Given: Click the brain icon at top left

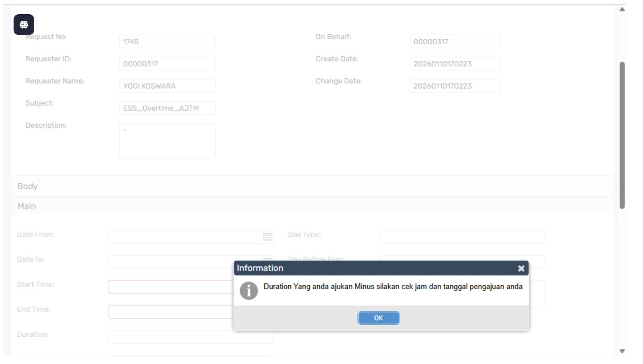Looking at the screenshot, I should click(24, 25).
